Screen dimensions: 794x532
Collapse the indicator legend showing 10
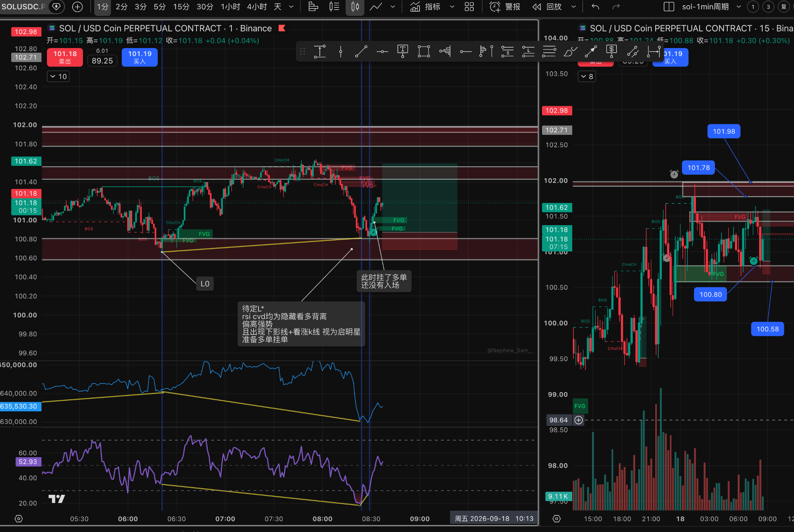click(x=58, y=76)
